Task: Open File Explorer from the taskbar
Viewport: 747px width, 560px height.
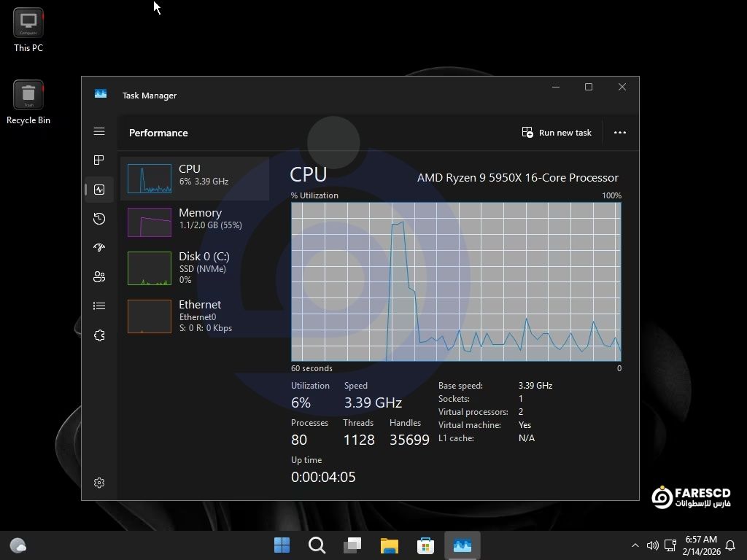Action: [390, 545]
